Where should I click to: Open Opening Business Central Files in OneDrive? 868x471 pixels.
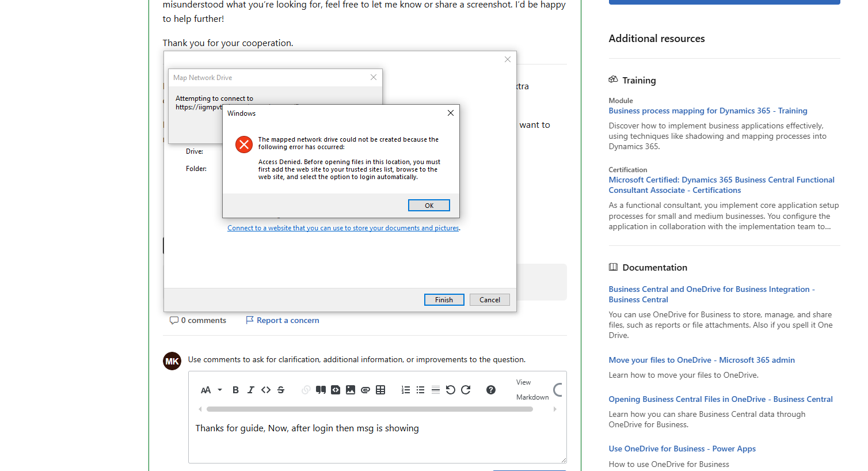pyautogui.click(x=721, y=399)
